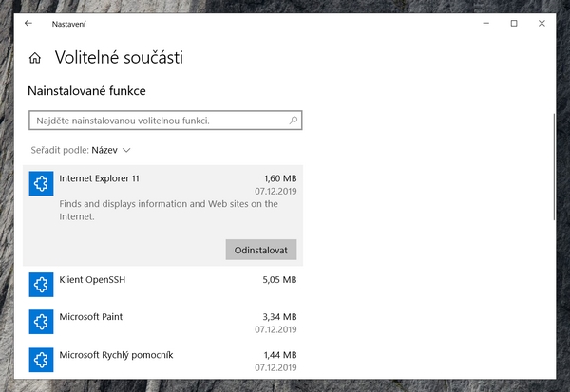Click the 3,34 MB size value
The image size is (570, 392).
click(280, 317)
